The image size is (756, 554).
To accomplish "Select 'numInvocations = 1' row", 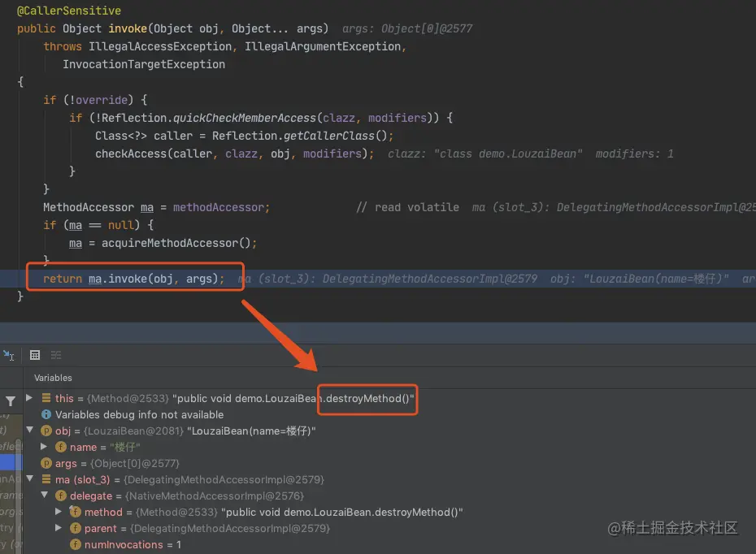I will click(x=389, y=545).
